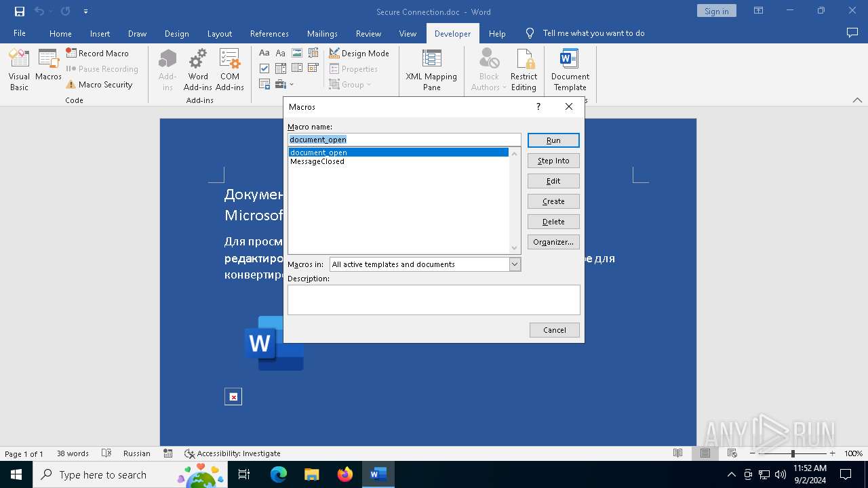Open Macros dialog help button
The height and width of the screenshot is (488, 868).
538,106
